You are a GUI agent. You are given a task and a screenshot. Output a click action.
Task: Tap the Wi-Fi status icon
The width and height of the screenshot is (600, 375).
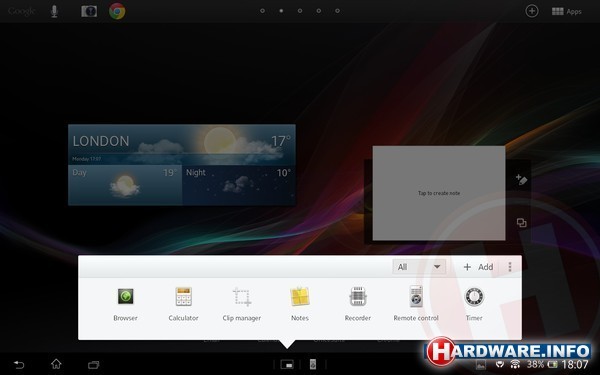point(515,364)
